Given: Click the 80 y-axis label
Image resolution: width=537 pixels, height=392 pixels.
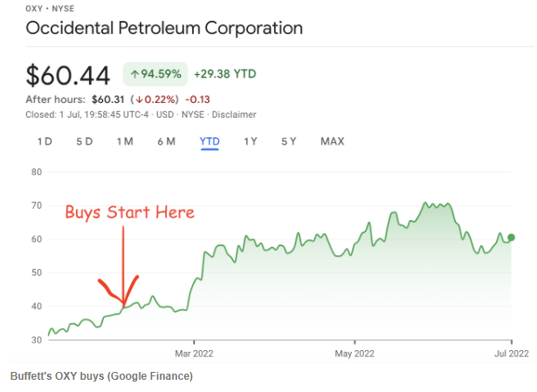Looking at the screenshot, I should (x=37, y=172).
